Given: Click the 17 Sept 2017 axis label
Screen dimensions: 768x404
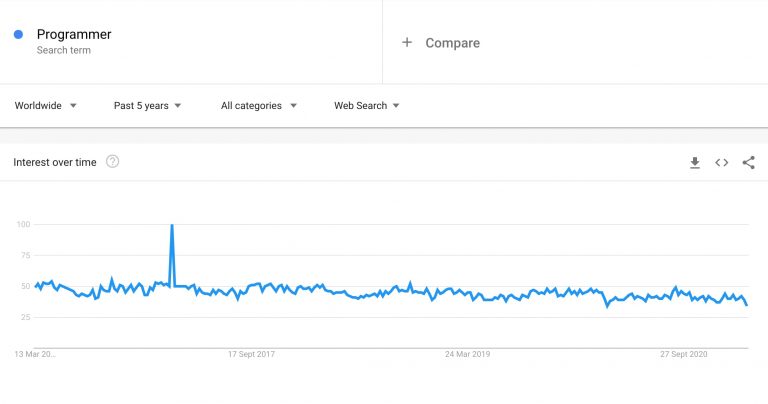Looking at the screenshot, I should pos(252,354).
